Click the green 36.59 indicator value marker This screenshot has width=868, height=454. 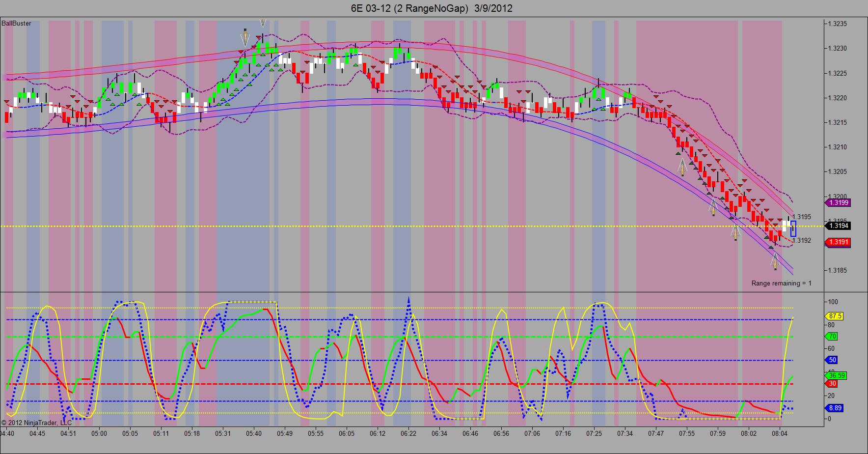[x=837, y=376]
